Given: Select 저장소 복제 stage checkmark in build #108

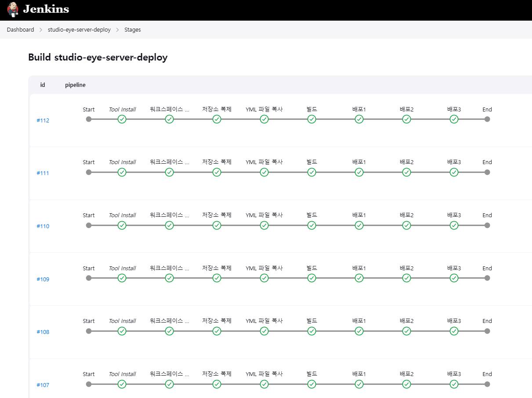Looking at the screenshot, I should click(x=217, y=331).
